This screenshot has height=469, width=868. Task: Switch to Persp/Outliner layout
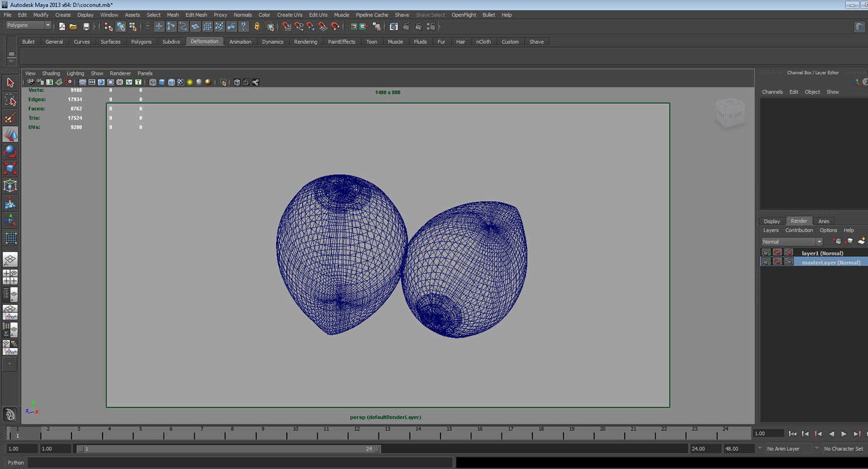(x=10, y=294)
